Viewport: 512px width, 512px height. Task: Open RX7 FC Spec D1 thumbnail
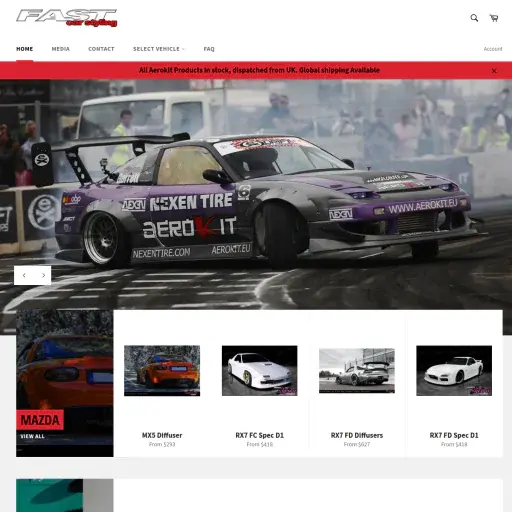pos(260,371)
